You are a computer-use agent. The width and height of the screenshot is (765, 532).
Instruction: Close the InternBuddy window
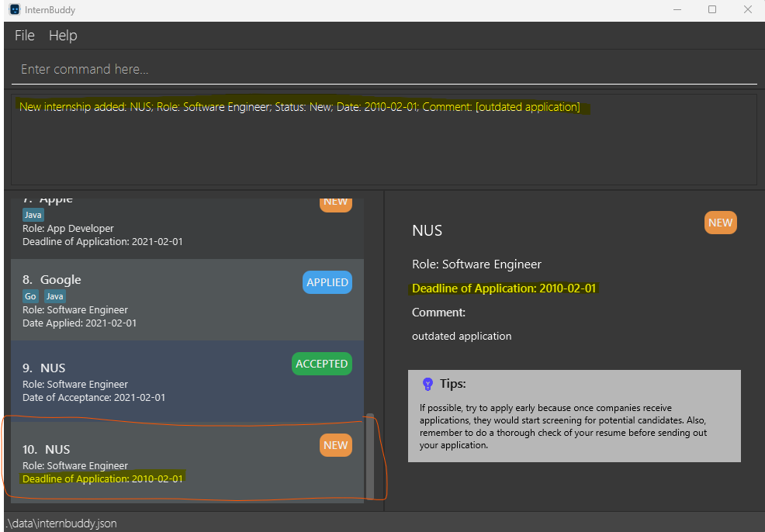pos(747,10)
